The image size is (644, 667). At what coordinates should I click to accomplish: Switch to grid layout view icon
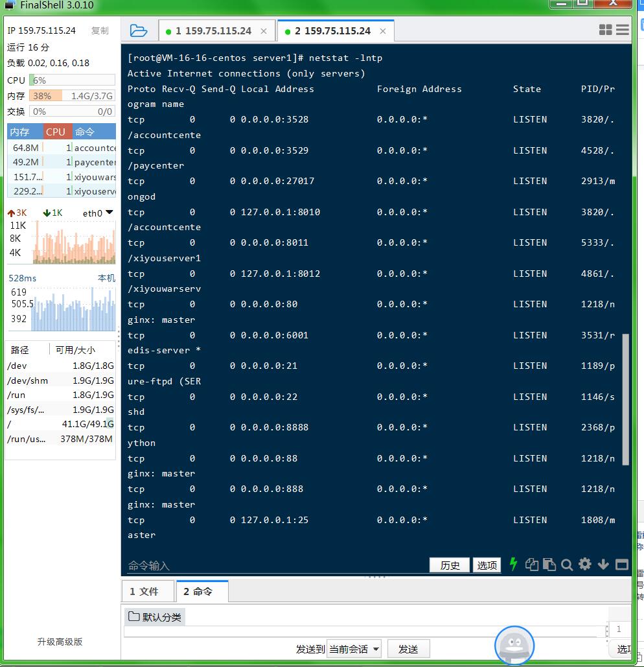pos(605,30)
